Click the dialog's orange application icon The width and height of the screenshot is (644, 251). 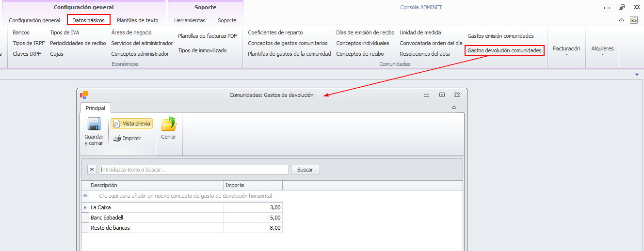(84, 95)
